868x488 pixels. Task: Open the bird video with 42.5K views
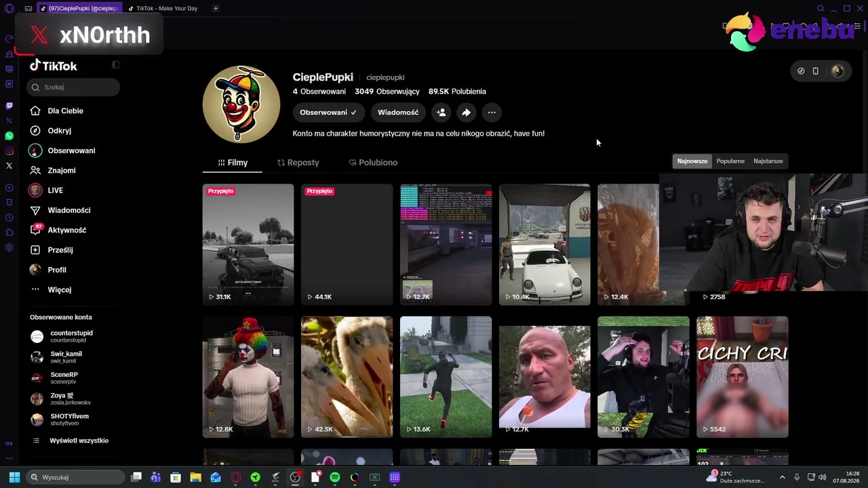(347, 377)
